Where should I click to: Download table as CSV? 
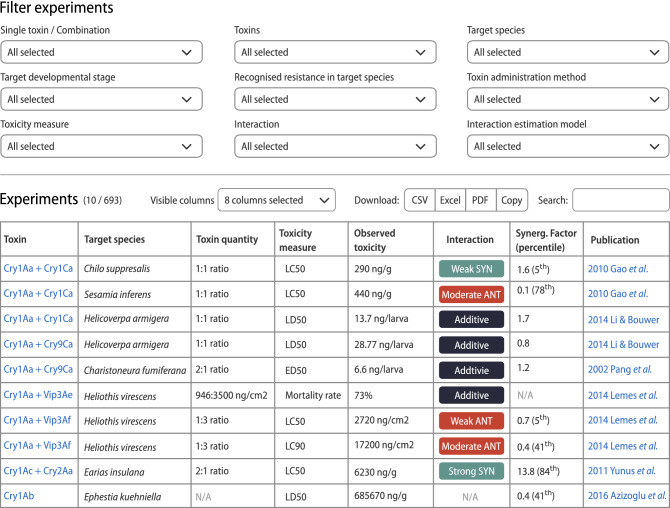click(x=419, y=200)
